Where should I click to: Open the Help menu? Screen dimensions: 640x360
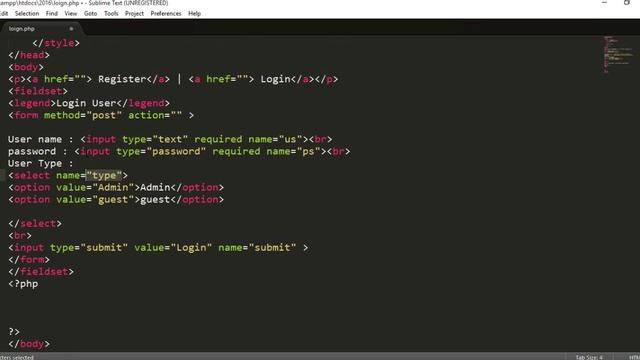pyautogui.click(x=194, y=13)
